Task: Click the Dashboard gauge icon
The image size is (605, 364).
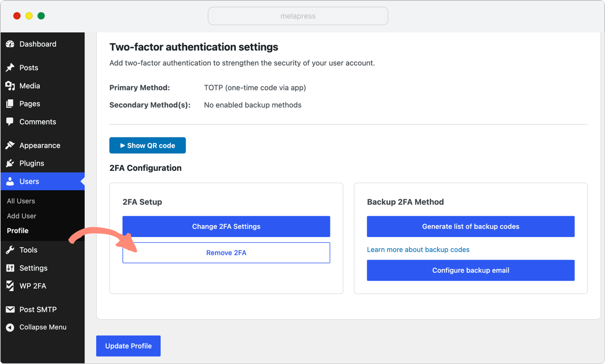Action: click(10, 44)
